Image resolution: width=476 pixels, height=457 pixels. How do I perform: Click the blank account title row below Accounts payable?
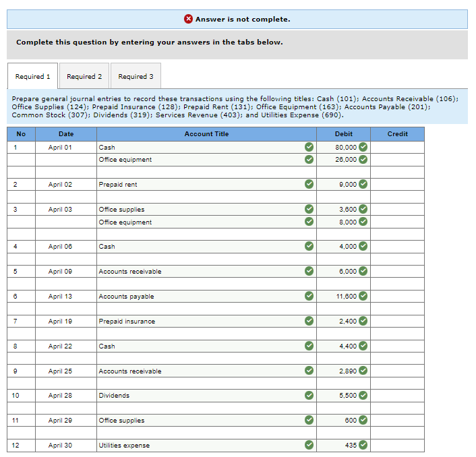(x=206, y=308)
